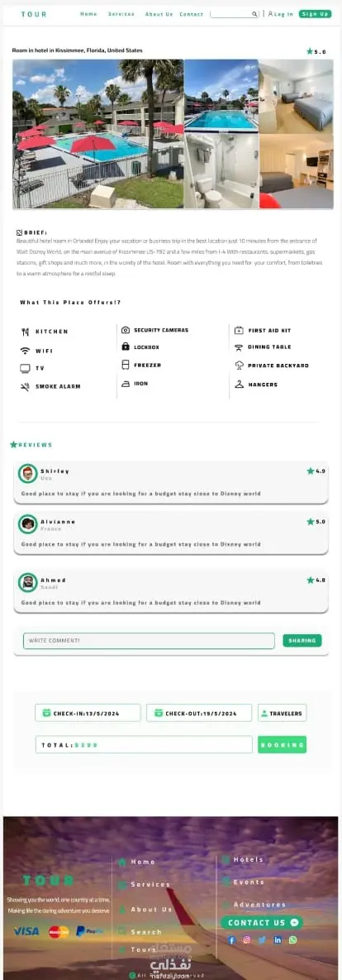Click the Contact Us footer button

point(262,922)
